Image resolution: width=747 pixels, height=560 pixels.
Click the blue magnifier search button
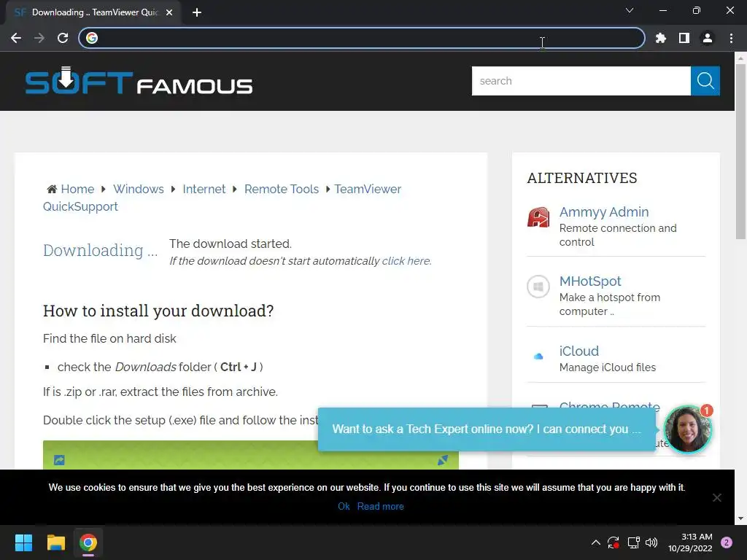[x=705, y=81]
